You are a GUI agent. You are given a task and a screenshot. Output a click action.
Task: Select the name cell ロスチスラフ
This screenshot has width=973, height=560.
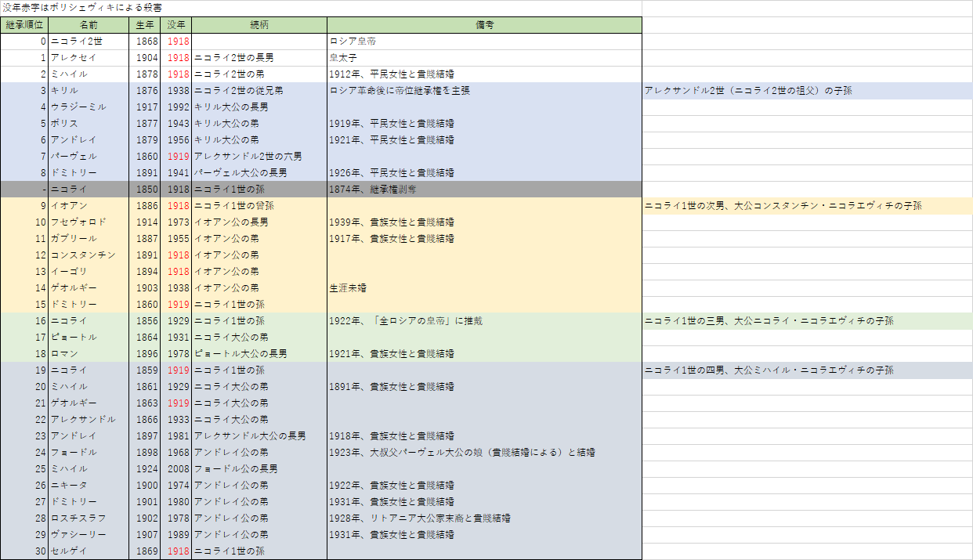coord(89,518)
